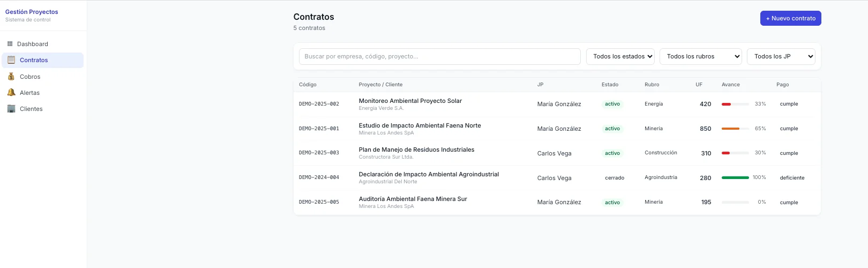Open Monitoreo Ambiental Proyecto Solar contract

coord(410,101)
